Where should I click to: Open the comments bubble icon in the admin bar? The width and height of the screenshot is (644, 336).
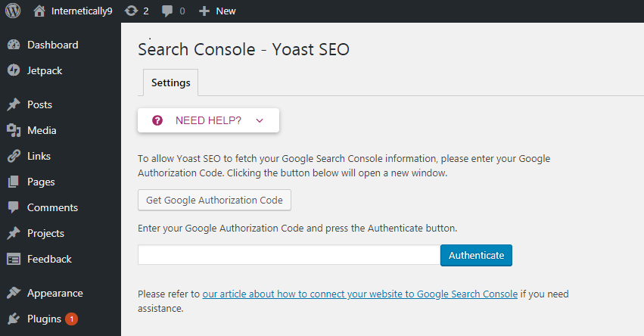167,11
